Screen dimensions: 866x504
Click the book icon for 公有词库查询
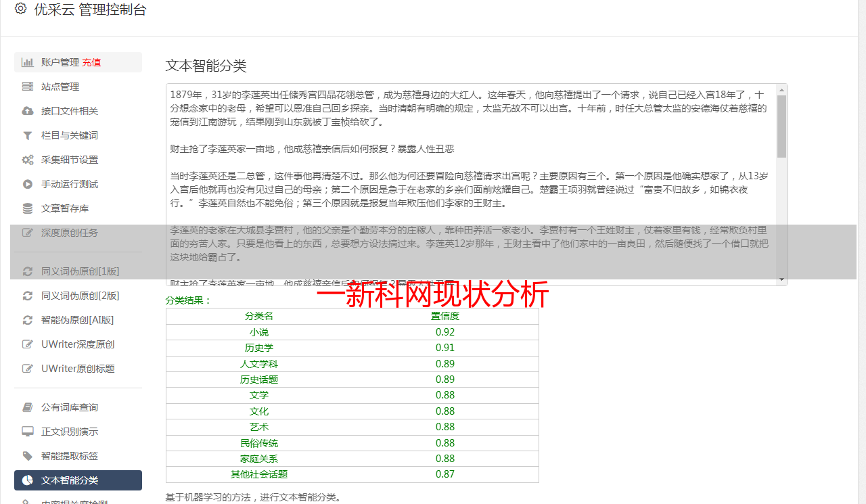(28, 407)
